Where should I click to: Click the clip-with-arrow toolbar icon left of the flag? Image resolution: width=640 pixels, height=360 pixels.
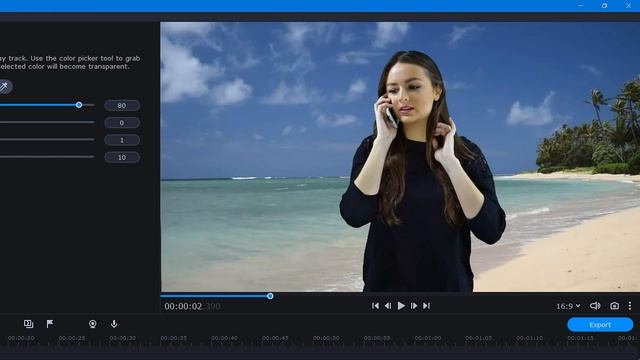click(29, 324)
